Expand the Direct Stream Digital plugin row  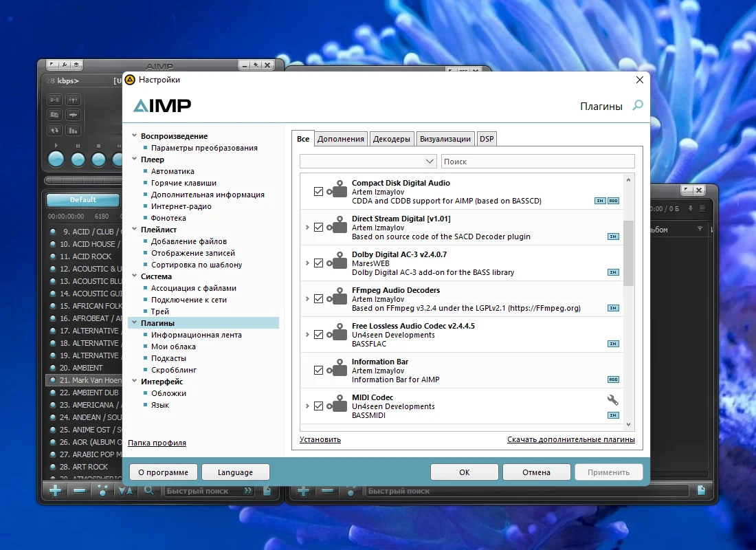307,228
